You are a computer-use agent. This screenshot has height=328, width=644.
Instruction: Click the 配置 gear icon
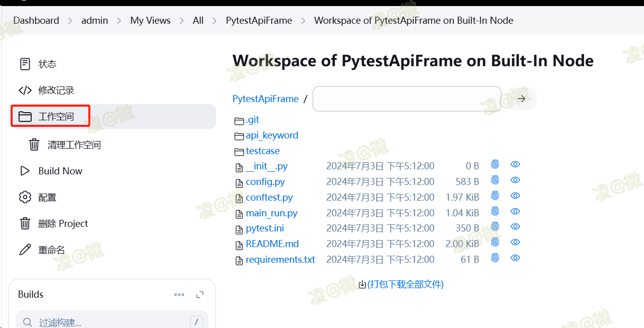coord(25,197)
